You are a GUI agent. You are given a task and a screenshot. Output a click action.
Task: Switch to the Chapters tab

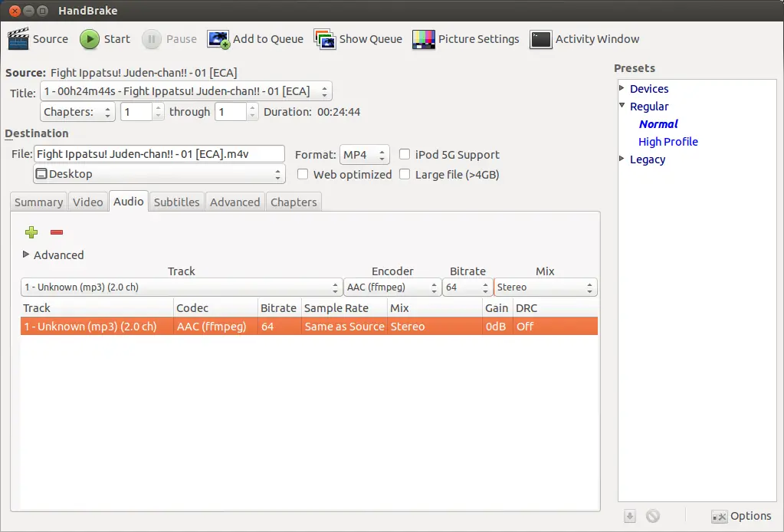pyautogui.click(x=294, y=202)
